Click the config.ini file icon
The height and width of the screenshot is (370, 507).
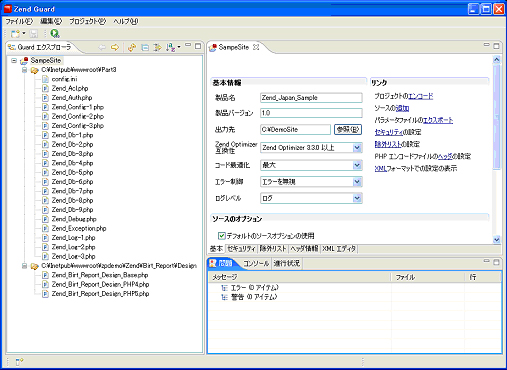pyautogui.click(x=45, y=79)
